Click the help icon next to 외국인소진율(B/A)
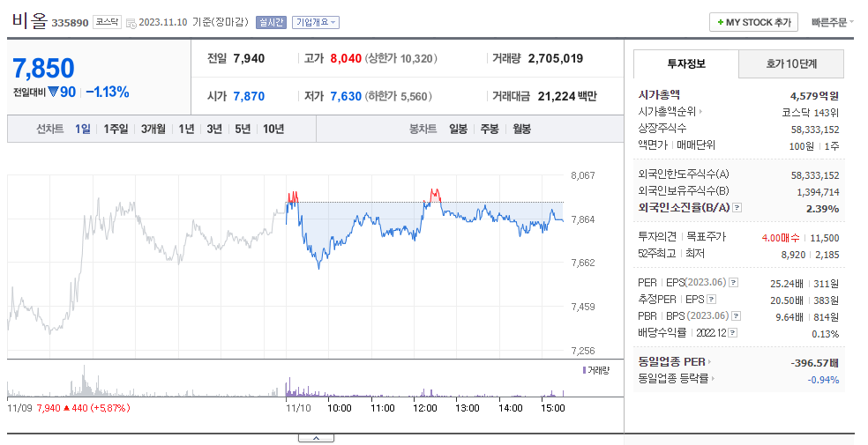Image resolution: width=868 pixels, height=445 pixels. [737, 208]
